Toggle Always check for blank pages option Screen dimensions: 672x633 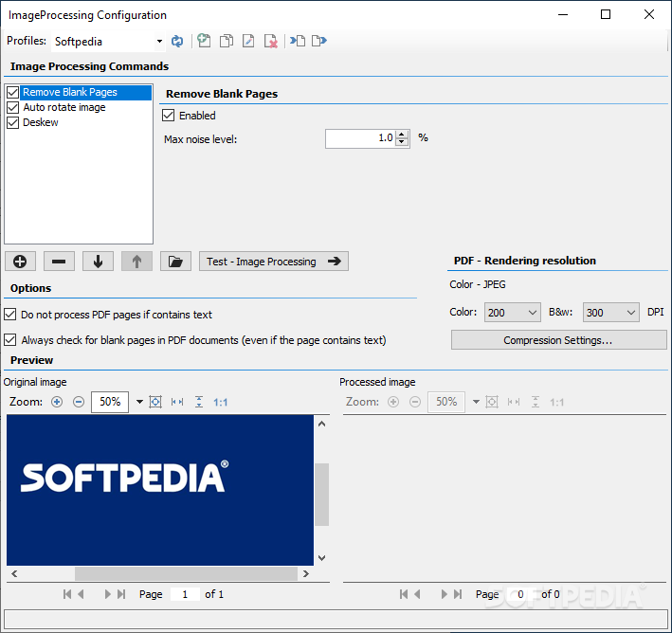[10, 340]
